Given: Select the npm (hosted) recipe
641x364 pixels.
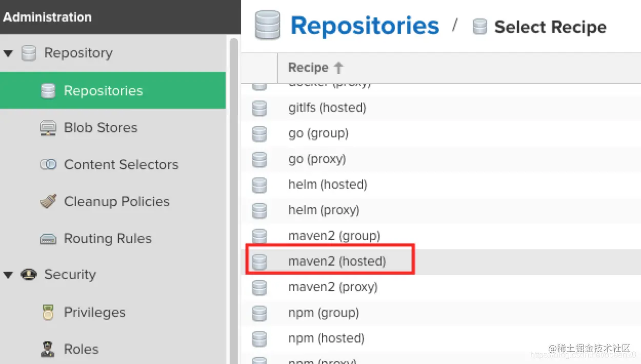Looking at the screenshot, I should (327, 338).
